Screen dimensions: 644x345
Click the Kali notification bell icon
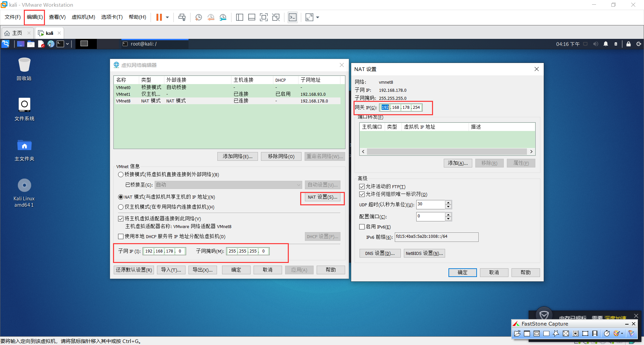606,44
